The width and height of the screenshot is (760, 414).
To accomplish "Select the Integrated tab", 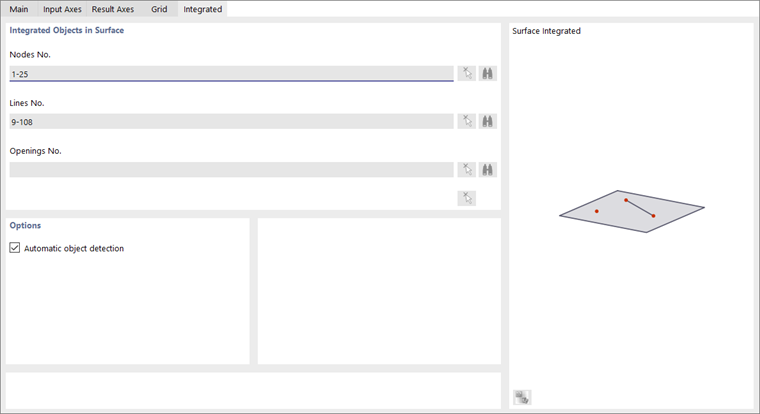I will click(203, 9).
